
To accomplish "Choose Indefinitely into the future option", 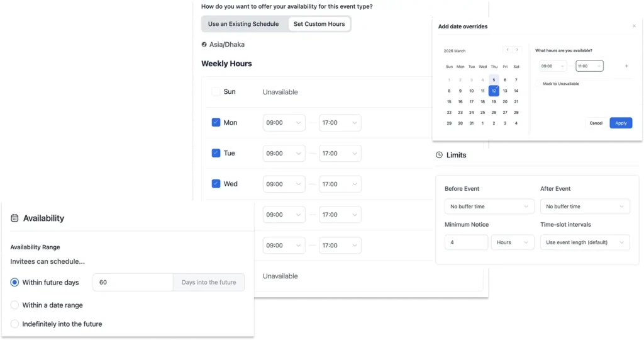I will pos(14,324).
